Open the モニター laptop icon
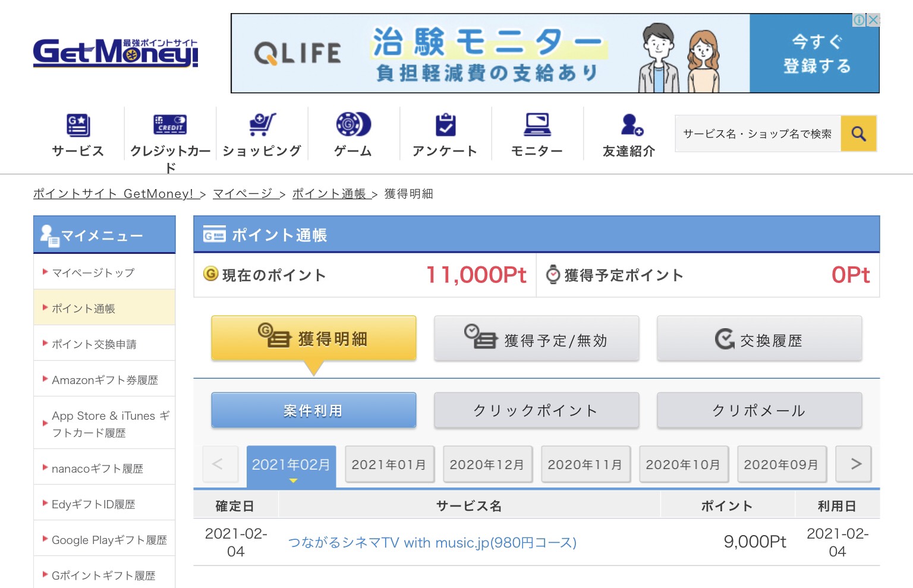913x588 pixels. click(x=537, y=125)
